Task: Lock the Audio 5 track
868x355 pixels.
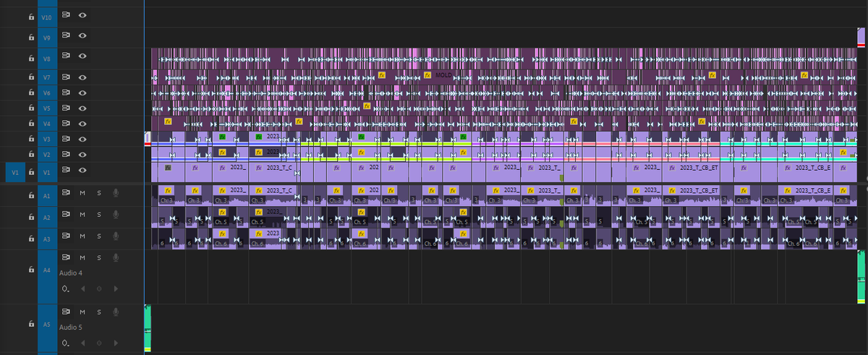Action: (x=31, y=325)
